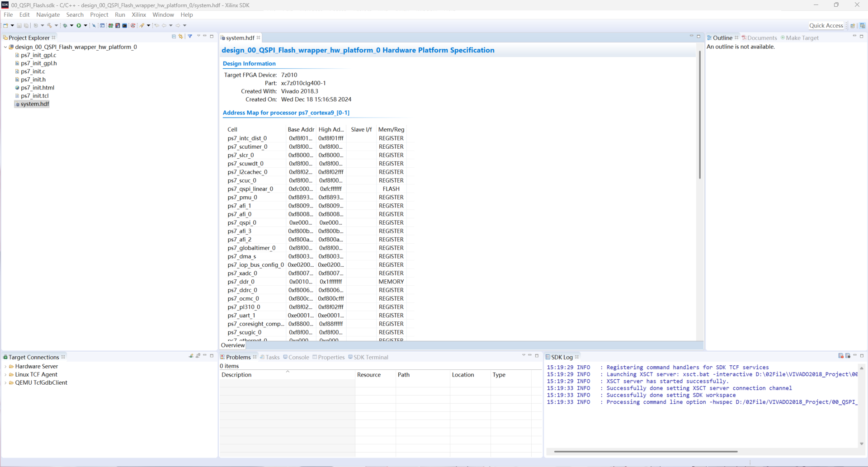The image size is (868, 467).
Task: Sort Problems by Description column header
Action: click(x=287, y=375)
